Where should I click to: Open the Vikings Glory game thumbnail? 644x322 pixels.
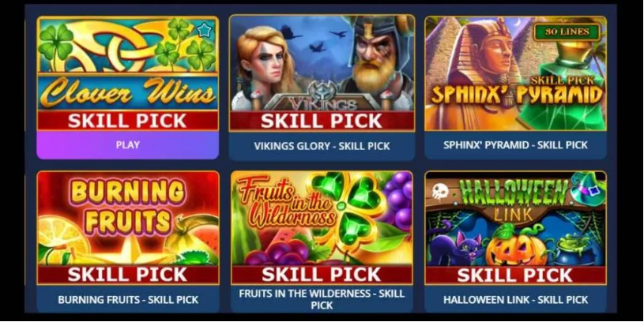pyautogui.click(x=322, y=73)
